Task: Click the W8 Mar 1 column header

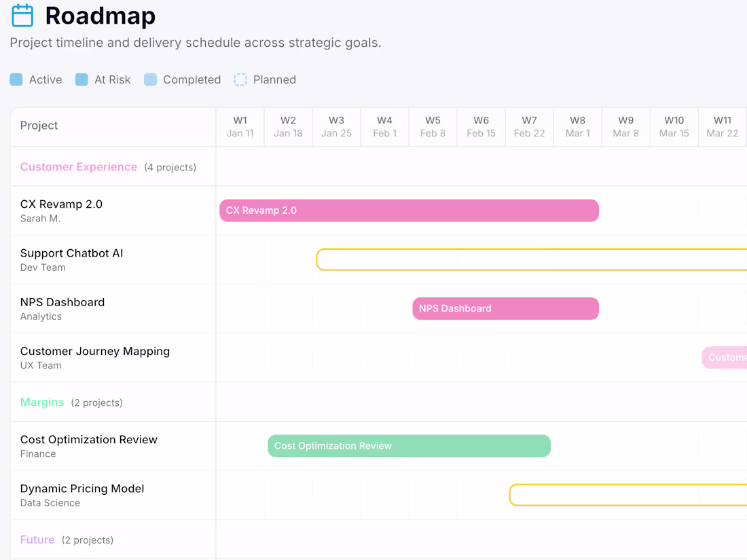Action: (577, 126)
